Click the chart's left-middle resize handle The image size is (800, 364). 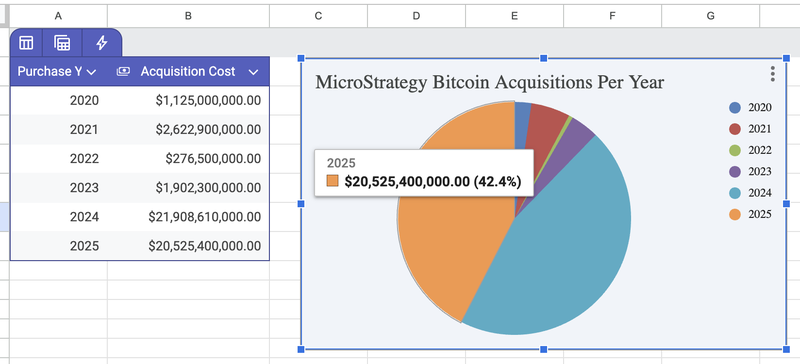pyautogui.click(x=301, y=204)
